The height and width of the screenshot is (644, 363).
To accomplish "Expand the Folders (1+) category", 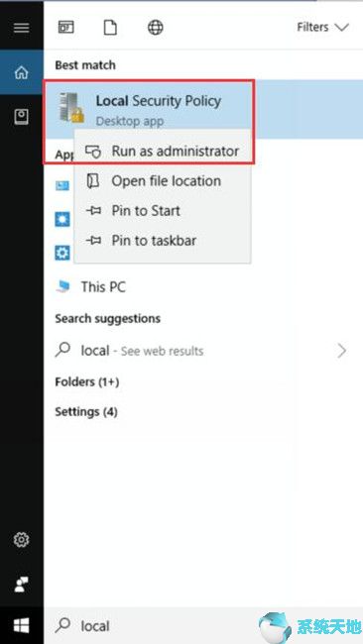I will (87, 382).
